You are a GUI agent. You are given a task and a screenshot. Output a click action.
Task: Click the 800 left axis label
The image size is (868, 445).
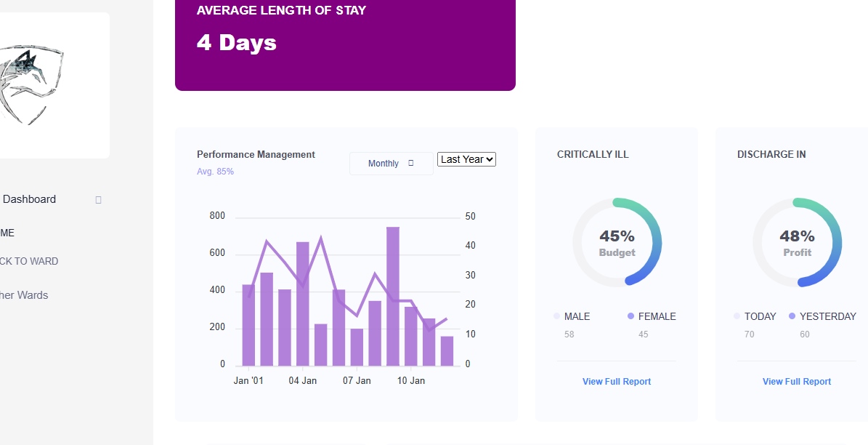(218, 216)
